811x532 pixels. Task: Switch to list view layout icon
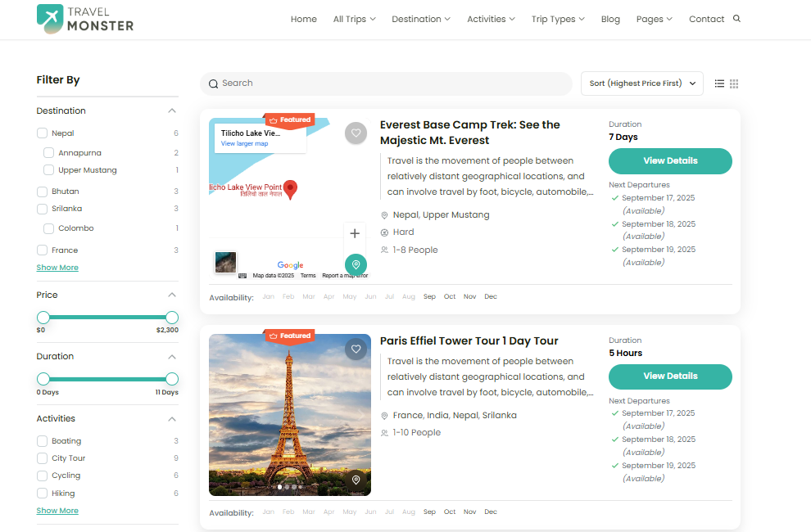click(719, 83)
